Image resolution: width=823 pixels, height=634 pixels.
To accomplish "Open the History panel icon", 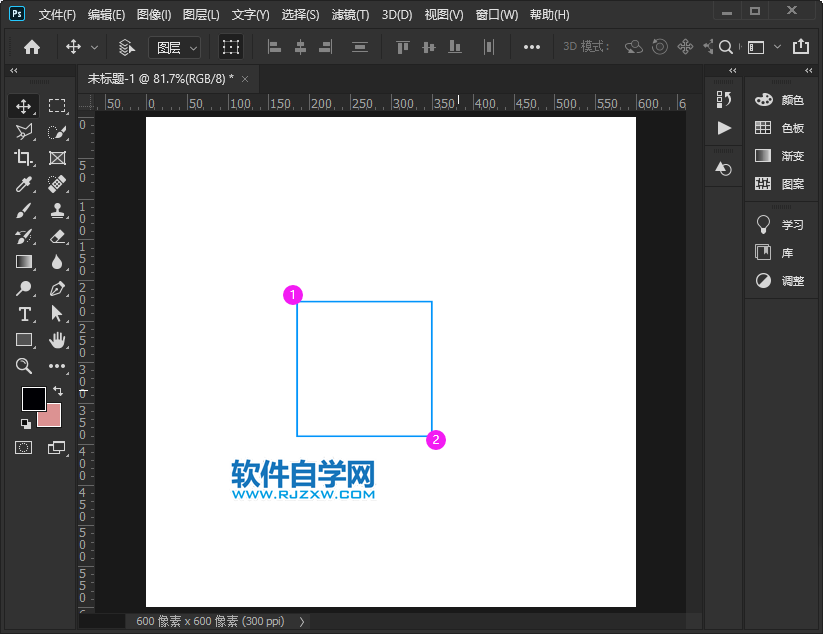I will 724,99.
